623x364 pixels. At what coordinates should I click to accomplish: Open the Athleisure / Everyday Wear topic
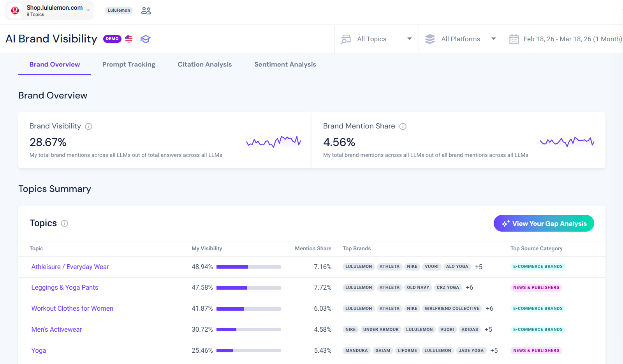click(70, 267)
